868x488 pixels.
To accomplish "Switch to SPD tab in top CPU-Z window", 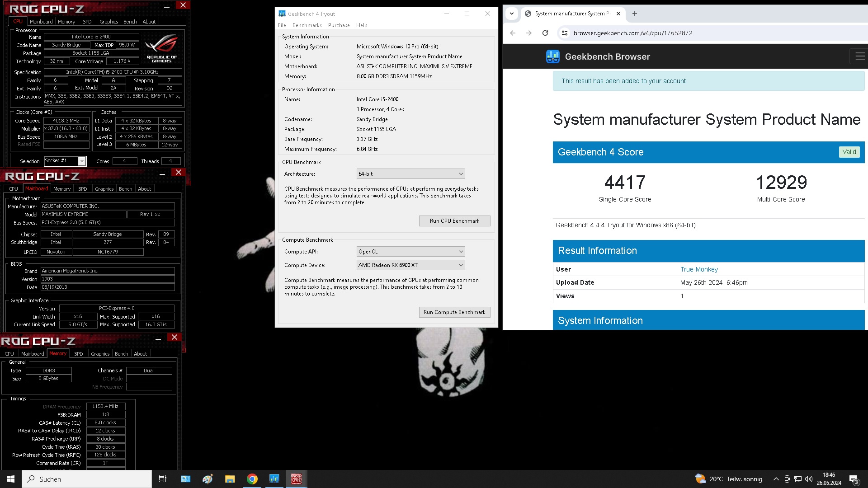I will [x=87, y=22].
